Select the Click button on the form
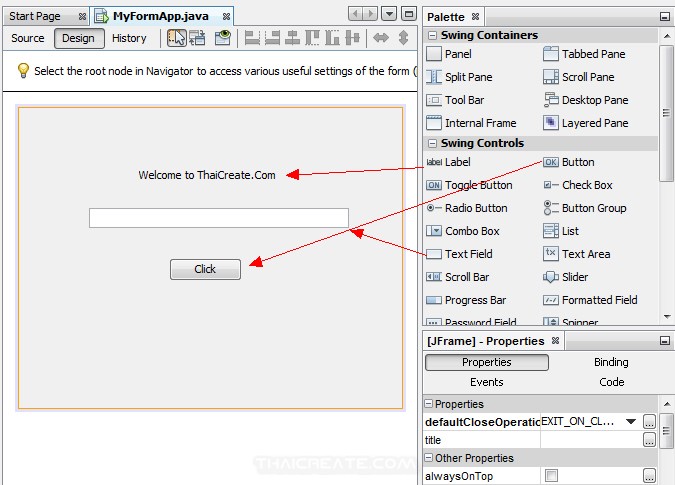The image size is (675, 485). point(205,269)
